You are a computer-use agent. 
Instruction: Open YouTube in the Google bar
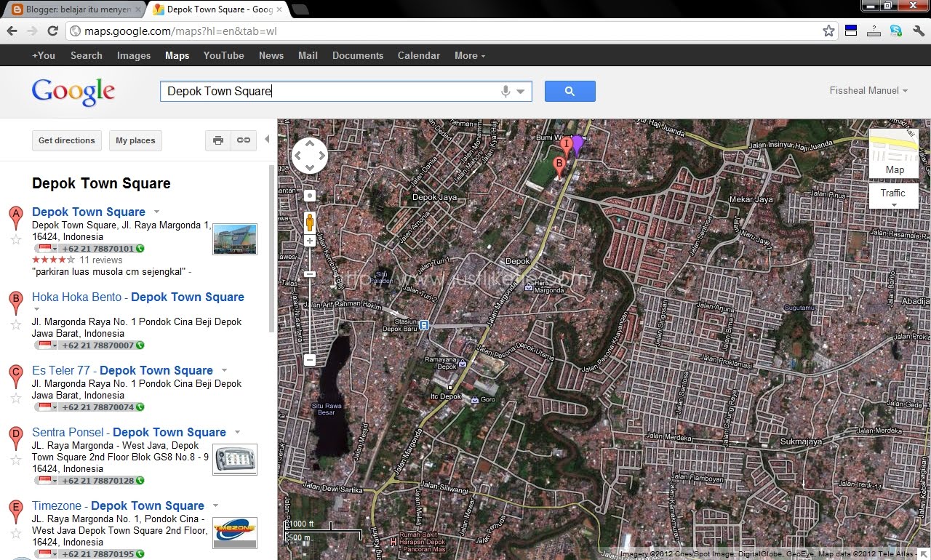[224, 55]
